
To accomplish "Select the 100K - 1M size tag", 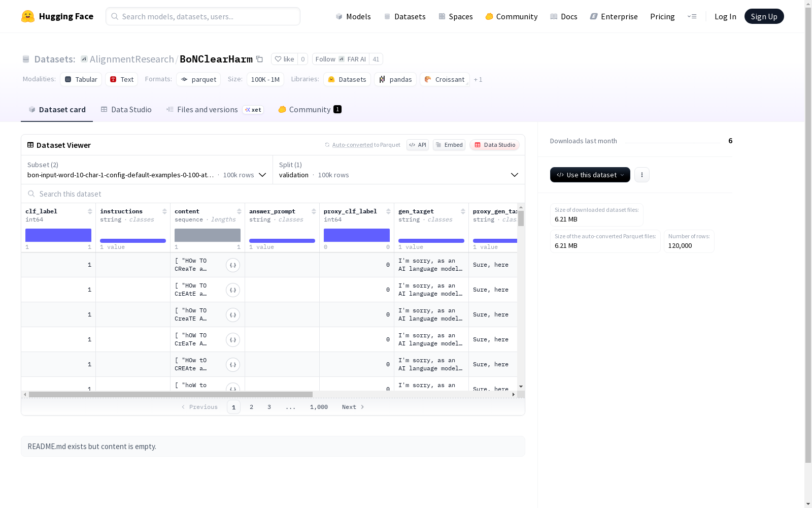I will [x=265, y=79].
